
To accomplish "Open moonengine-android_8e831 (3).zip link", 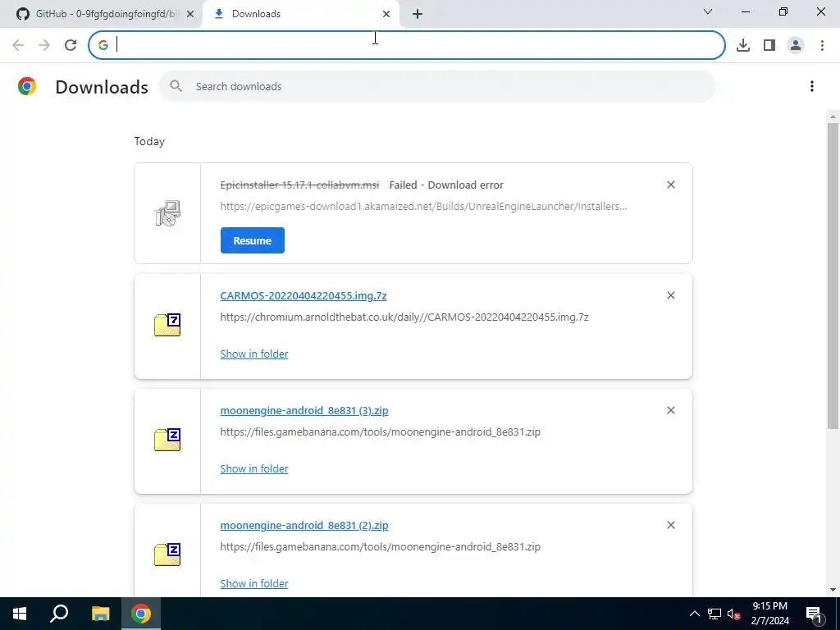I will (304, 411).
